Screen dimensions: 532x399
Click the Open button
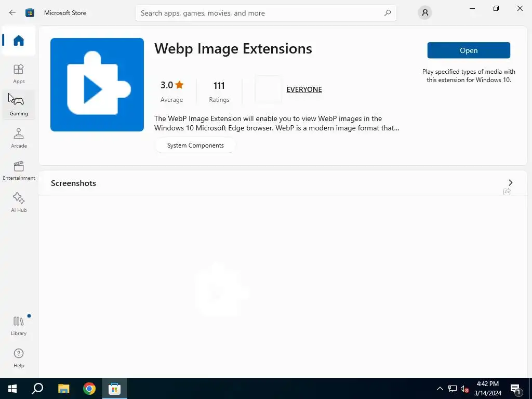(469, 50)
